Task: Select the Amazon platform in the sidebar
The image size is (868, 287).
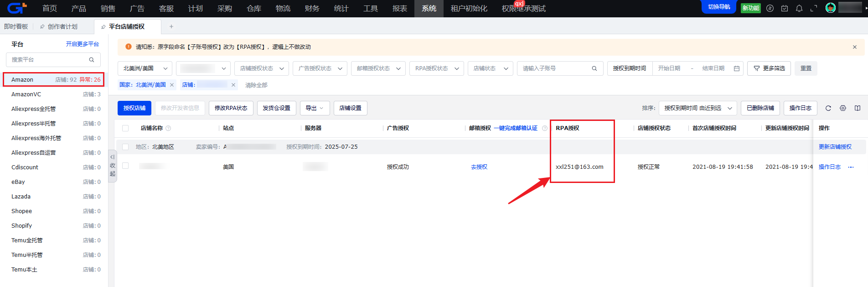Action: point(54,79)
